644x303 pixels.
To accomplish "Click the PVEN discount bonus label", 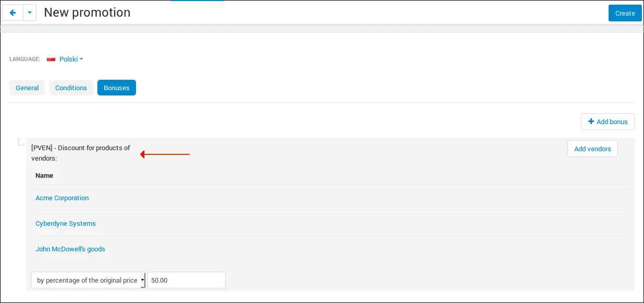I will point(81,153).
